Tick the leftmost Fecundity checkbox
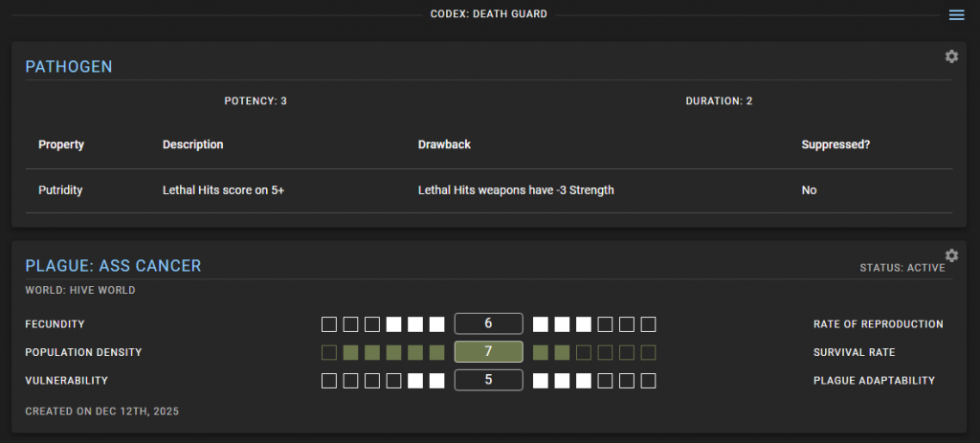This screenshot has height=443, width=980. (x=329, y=324)
